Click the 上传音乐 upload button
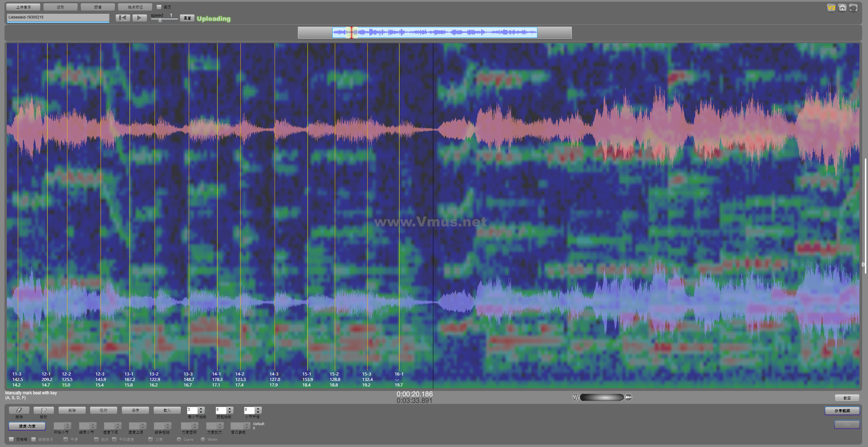Screen dimensions: 868x447 pyautogui.click(x=23, y=7)
